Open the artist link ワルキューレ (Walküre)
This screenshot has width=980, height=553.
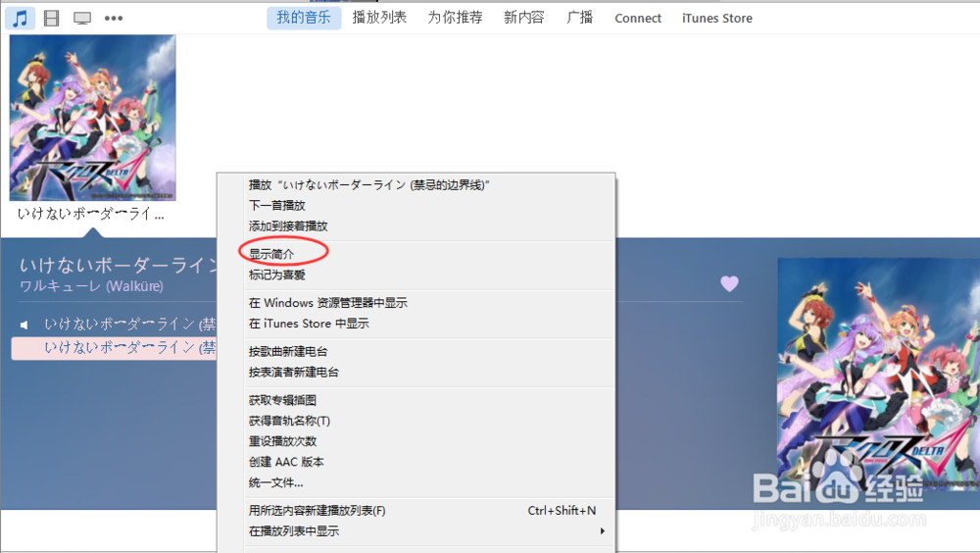click(91, 286)
